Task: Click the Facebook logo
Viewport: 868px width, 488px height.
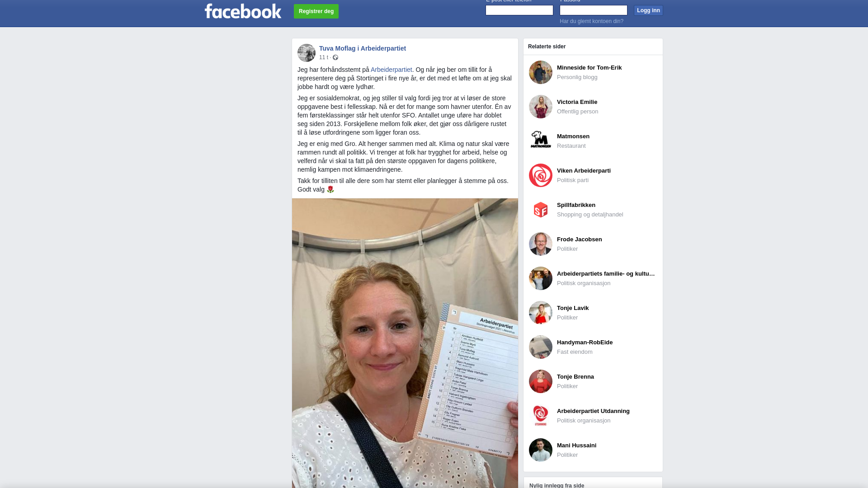Action: 243,11
